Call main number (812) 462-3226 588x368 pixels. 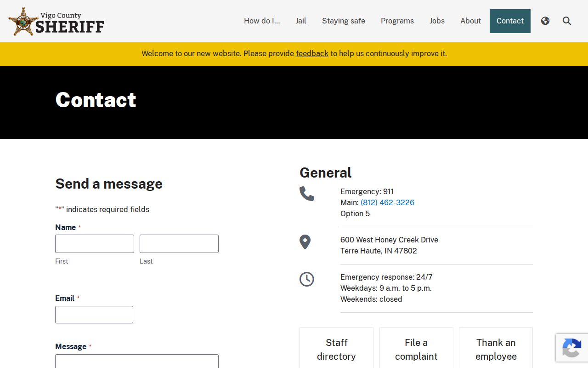pyautogui.click(x=387, y=202)
